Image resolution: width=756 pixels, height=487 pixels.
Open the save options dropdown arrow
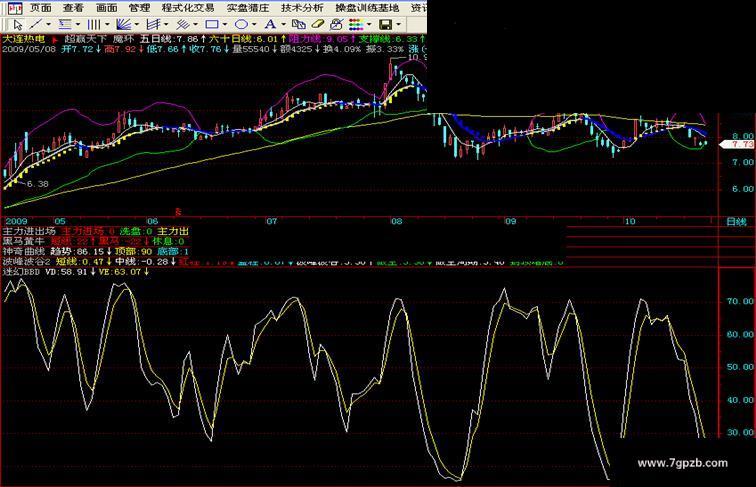[x=398, y=24]
